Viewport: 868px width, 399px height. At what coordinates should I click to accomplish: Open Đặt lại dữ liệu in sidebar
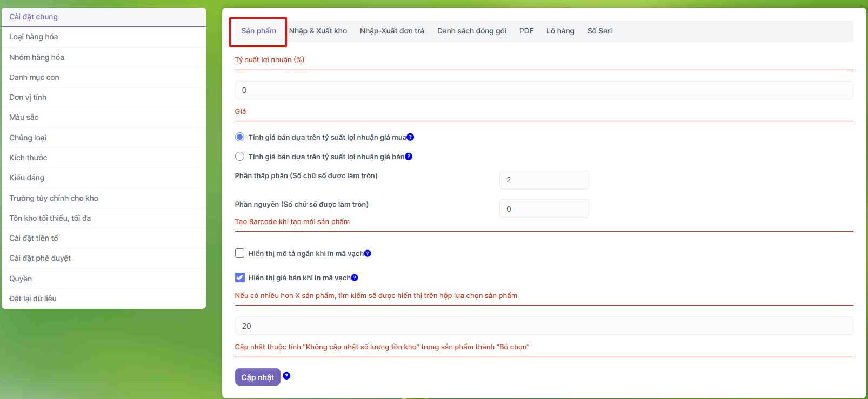[x=33, y=299]
